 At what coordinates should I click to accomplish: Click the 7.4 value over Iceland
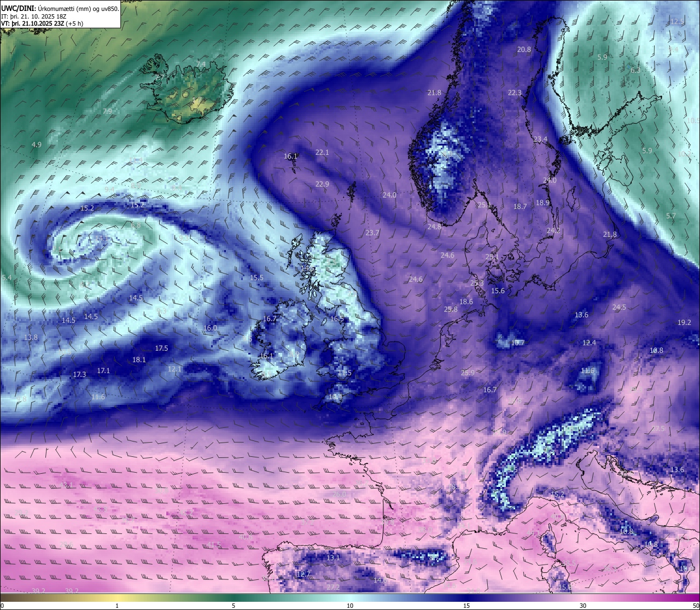pyautogui.click(x=201, y=65)
